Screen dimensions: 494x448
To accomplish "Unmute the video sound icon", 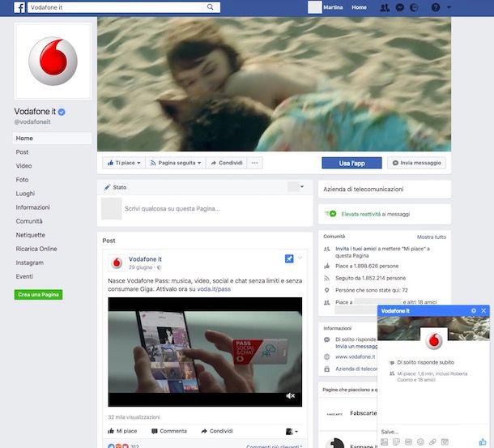I will pos(290,396).
